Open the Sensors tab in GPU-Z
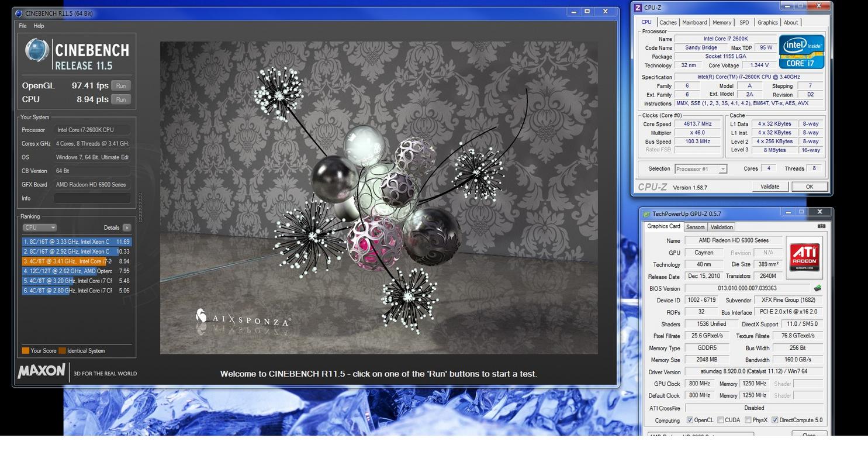The image size is (868, 469). 695,227
